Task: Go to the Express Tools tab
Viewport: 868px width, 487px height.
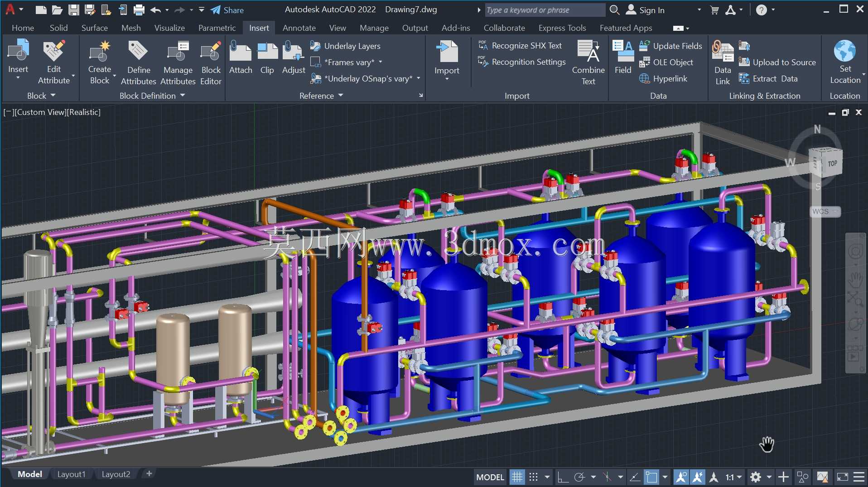Action: [562, 28]
